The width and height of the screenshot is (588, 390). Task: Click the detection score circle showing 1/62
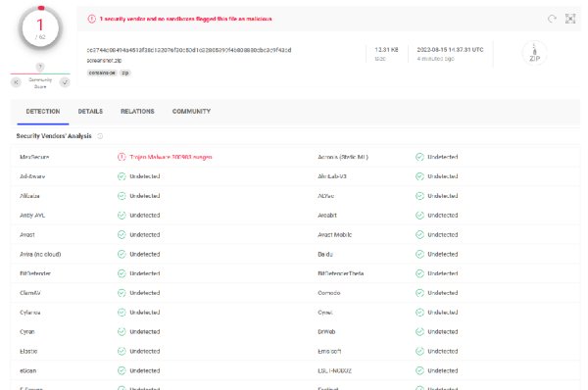(40, 28)
